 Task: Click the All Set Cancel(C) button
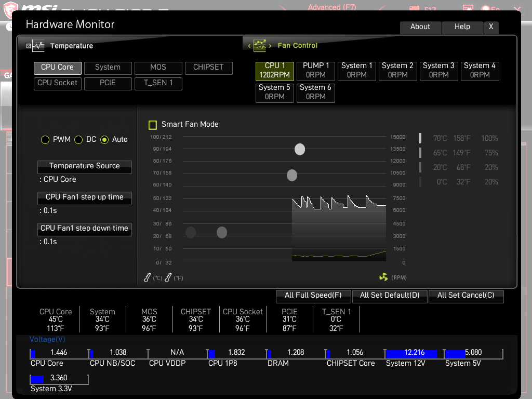(x=466, y=296)
